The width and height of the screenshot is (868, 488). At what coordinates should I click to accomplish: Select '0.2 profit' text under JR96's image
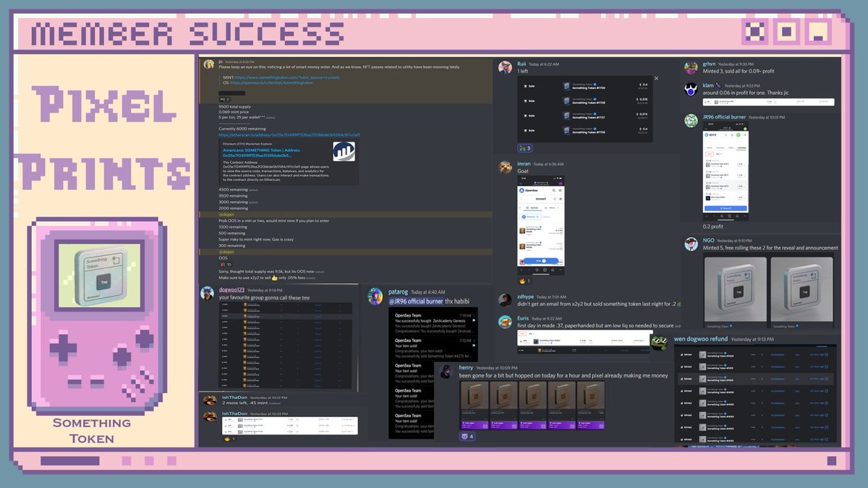pyautogui.click(x=715, y=226)
